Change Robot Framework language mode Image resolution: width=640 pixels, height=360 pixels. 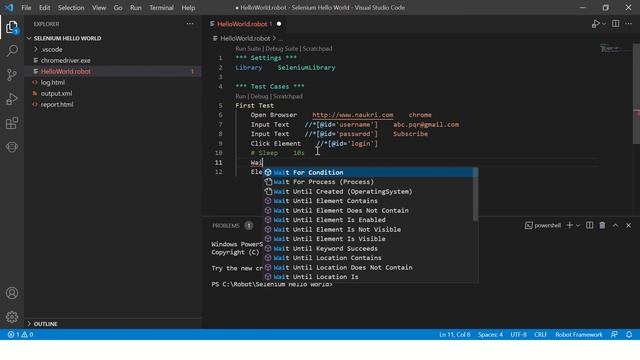click(x=578, y=335)
